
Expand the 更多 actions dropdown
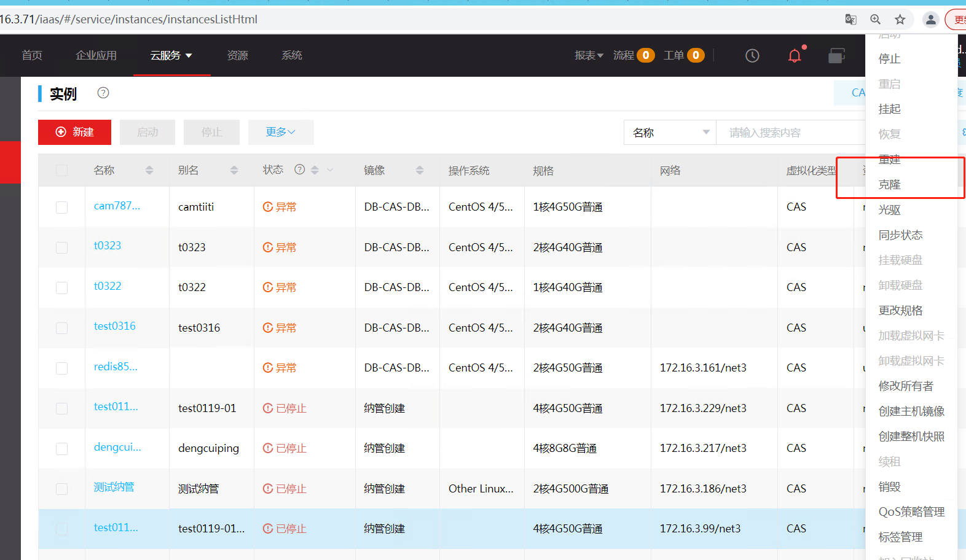(x=281, y=132)
